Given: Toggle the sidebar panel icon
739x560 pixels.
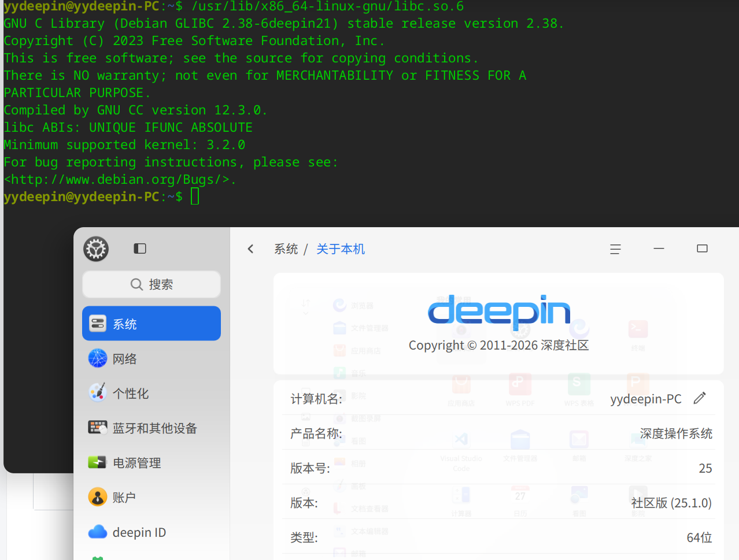Looking at the screenshot, I should pyautogui.click(x=140, y=249).
